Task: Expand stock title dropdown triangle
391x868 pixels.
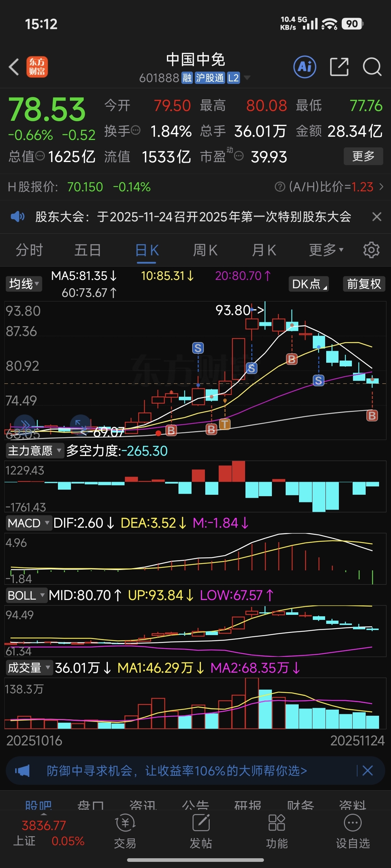Action: pos(247,78)
